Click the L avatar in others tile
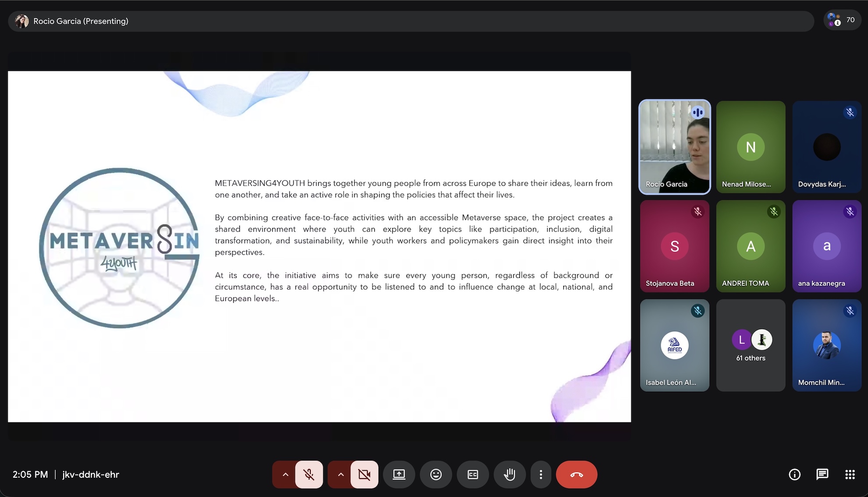This screenshot has width=868, height=497. [742, 339]
